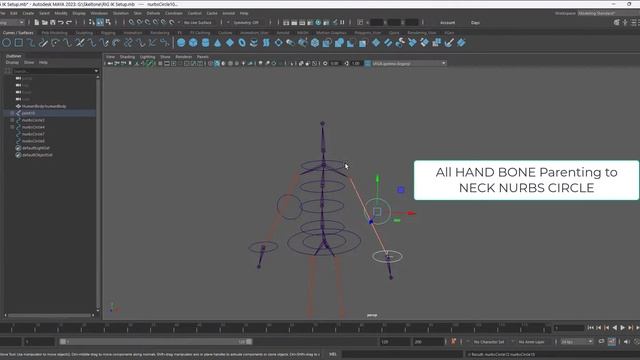This screenshot has width=640, height=360.
Task: Toggle the highlighted select-by-object-type icon
Action: [100, 22]
